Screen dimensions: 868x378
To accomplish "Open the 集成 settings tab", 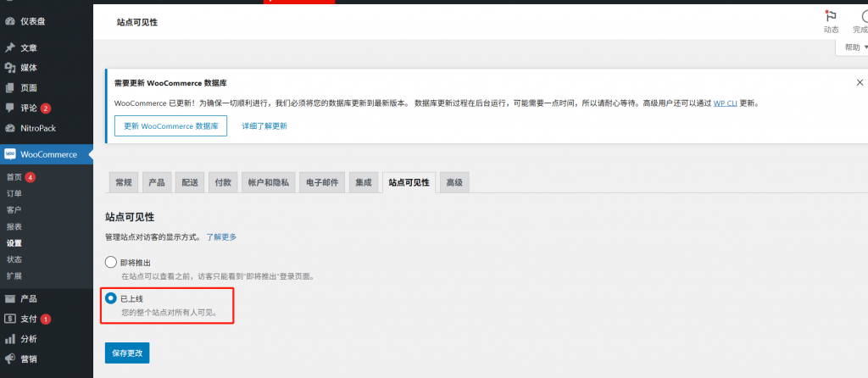I will (x=364, y=182).
